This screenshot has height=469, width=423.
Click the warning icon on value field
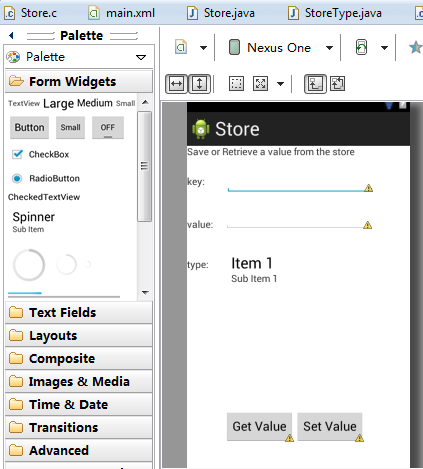click(x=368, y=225)
